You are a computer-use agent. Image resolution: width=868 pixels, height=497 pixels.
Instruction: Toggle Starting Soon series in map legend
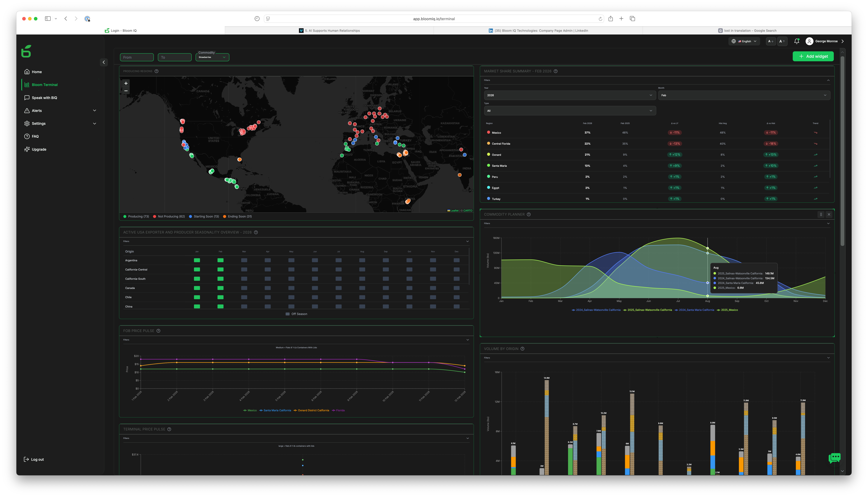204,216
